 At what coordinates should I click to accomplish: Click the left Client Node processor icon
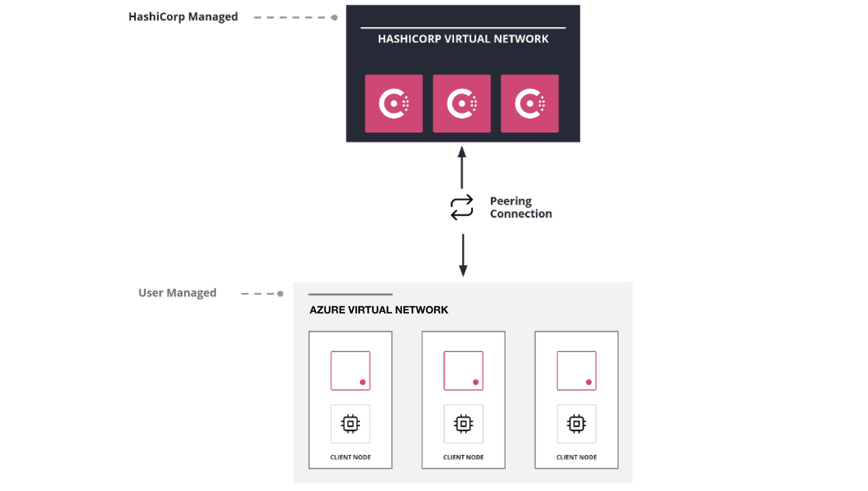[x=350, y=423]
